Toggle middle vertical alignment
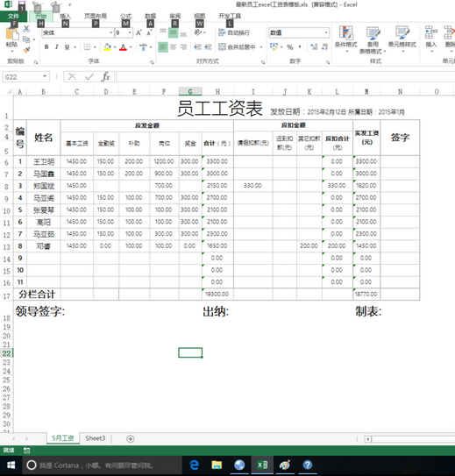 (x=173, y=32)
